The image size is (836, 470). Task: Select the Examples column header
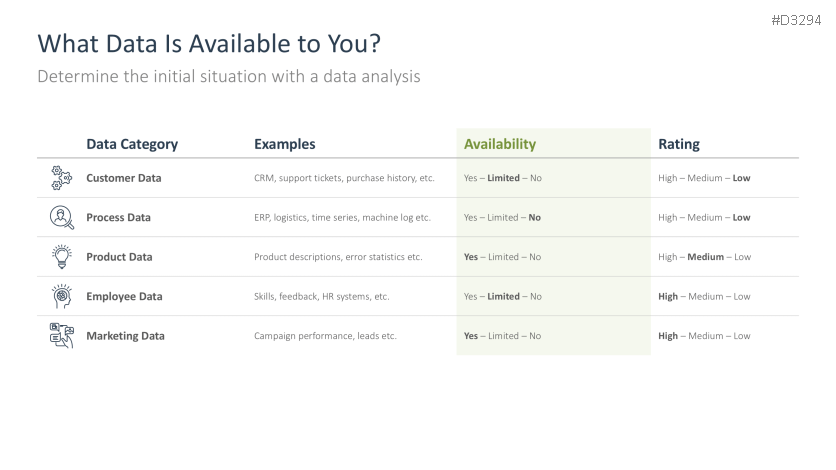click(x=284, y=144)
